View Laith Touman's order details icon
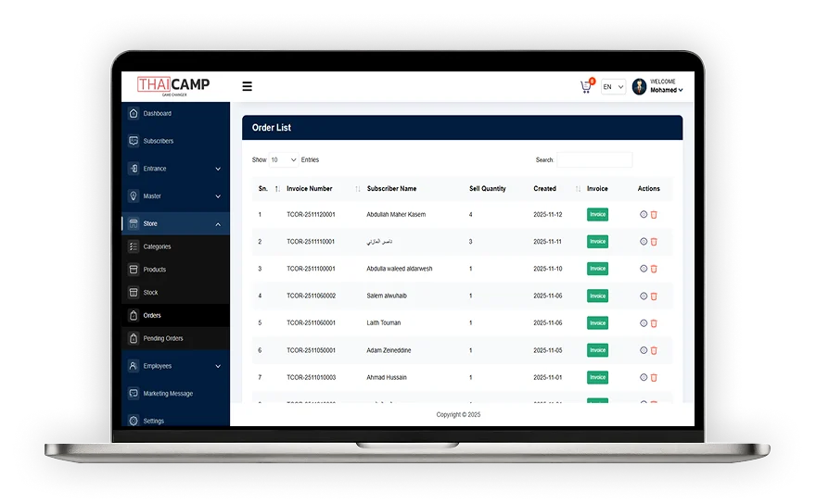816x504 pixels. [x=644, y=323]
